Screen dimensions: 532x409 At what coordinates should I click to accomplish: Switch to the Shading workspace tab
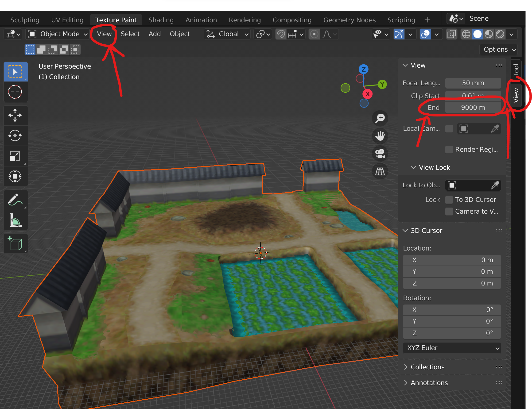(x=161, y=20)
